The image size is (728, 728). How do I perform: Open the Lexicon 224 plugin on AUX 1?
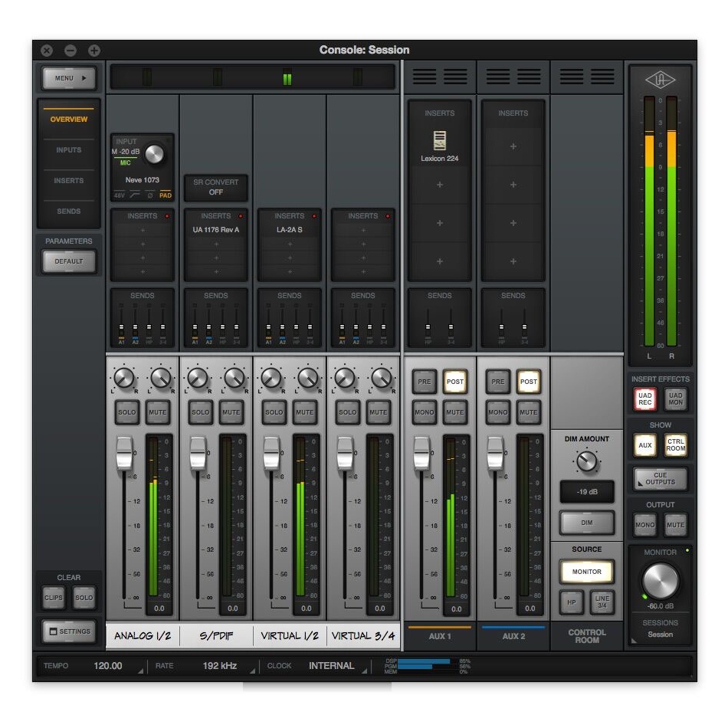pyautogui.click(x=439, y=146)
